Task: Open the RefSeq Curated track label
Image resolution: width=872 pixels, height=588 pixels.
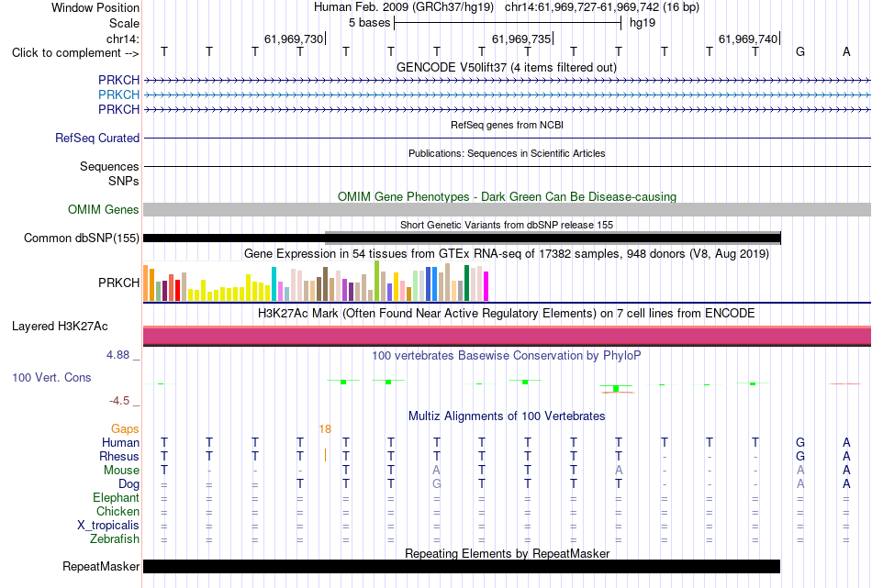Action: click(97, 138)
